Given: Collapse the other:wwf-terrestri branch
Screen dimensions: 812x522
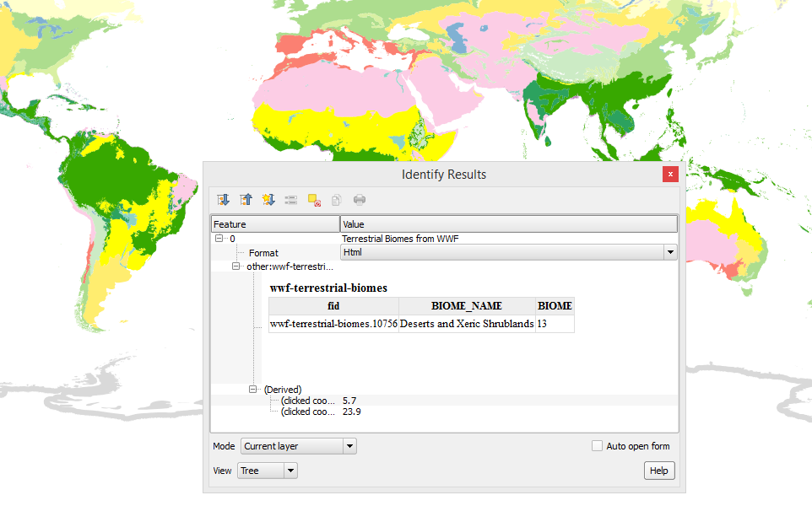Looking at the screenshot, I should [235, 265].
